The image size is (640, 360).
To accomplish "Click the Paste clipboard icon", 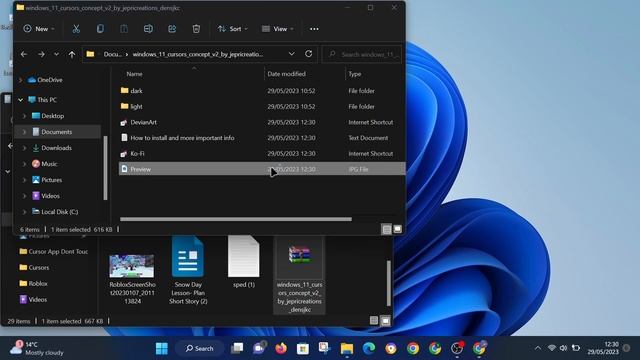I will click(124, 29).
